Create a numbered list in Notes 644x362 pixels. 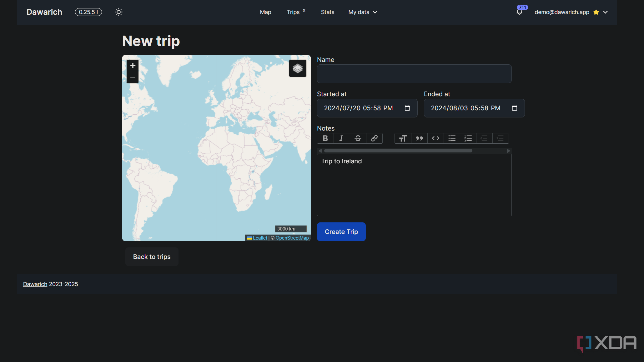point(468,138)
